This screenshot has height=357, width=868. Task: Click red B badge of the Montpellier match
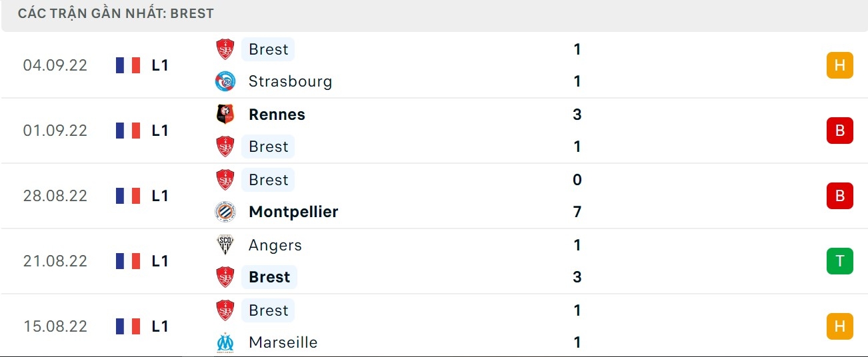click(839, 196)
